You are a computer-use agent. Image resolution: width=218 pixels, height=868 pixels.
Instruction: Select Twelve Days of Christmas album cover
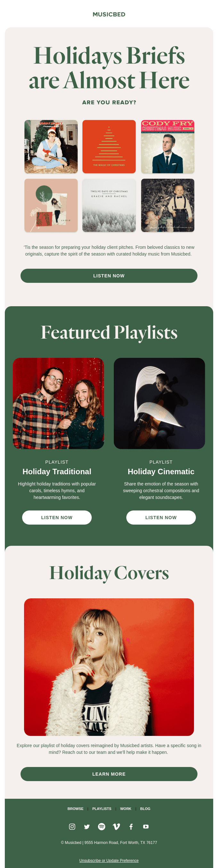coord(109,205)
